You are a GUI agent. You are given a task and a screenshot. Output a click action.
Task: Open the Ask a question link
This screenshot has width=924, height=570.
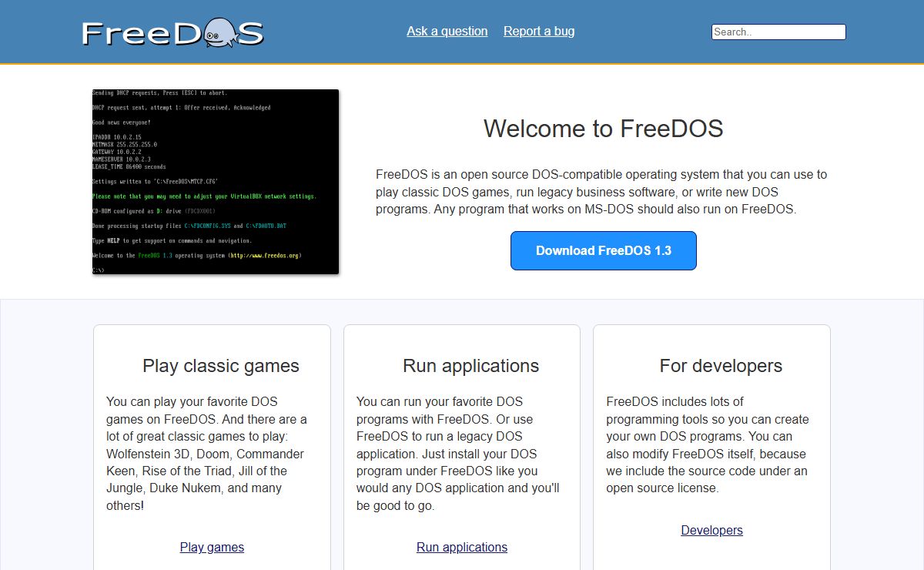447,32
